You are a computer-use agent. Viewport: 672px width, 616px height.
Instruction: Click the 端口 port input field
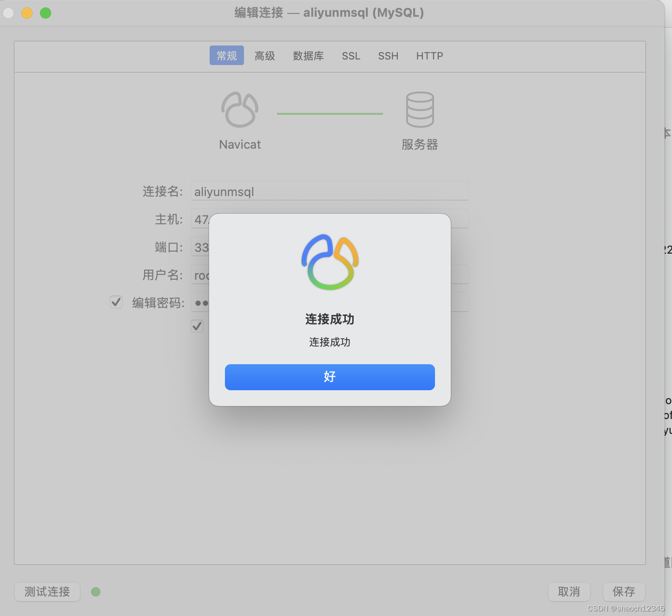tap(200, 247)
